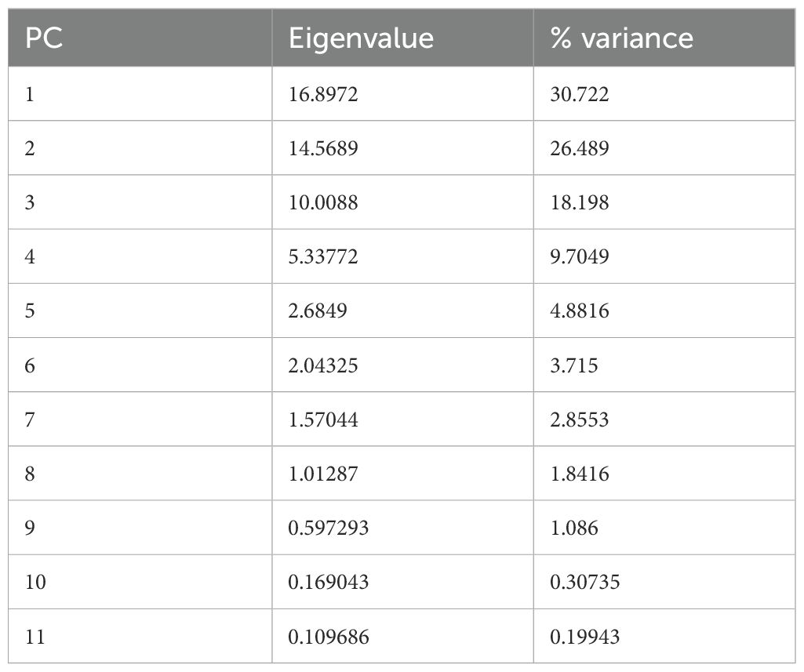Select eigenvalue 2.6849 cell
Screen dimensions: 804x672
point(318,311)
